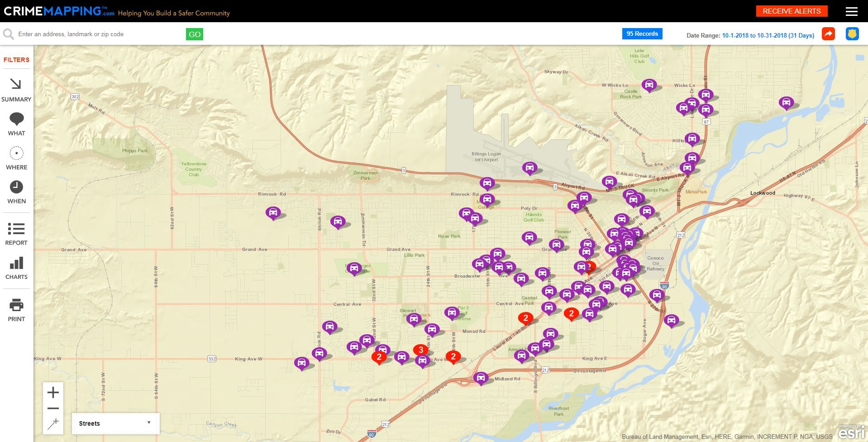Open the Streets basemap dropdown

point(115,423)
